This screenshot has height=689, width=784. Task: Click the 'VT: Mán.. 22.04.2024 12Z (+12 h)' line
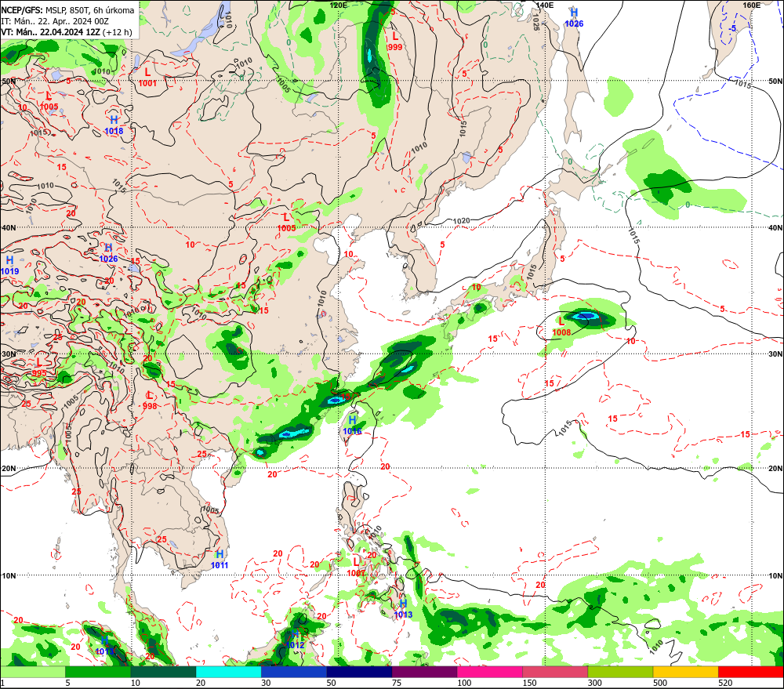coord(67,32)
